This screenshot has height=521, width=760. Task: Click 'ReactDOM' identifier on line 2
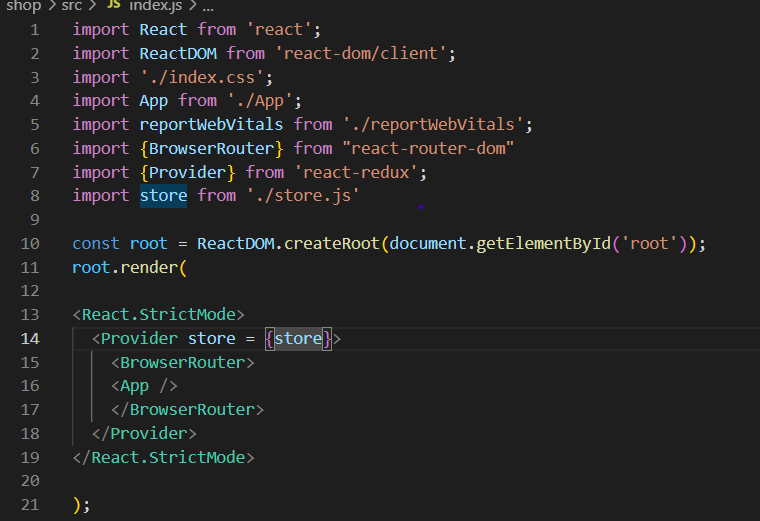point(178,53)
